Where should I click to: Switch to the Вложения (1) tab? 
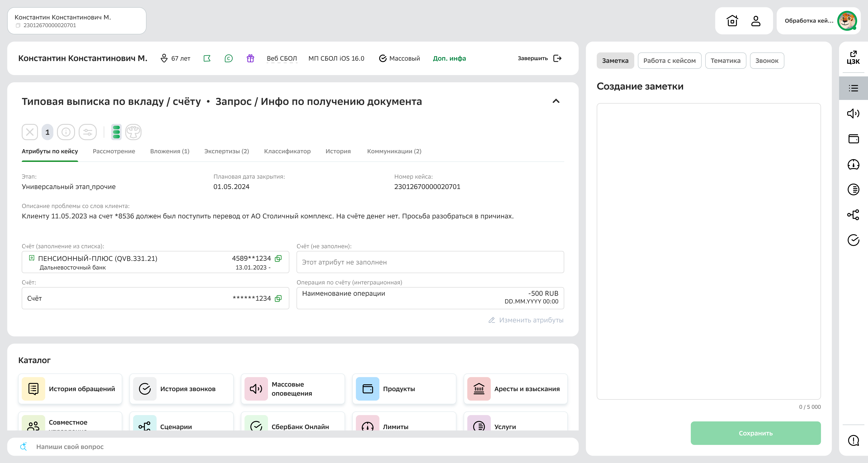pos(170,151)
